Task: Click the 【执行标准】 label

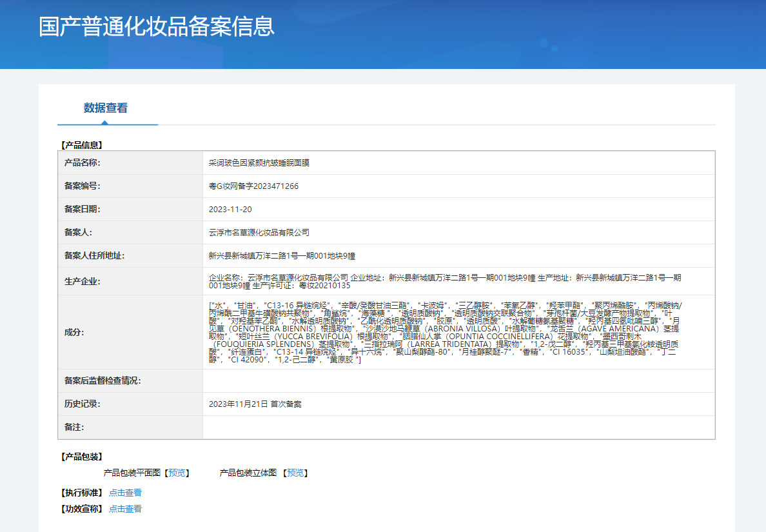Action: tap(82, 493)
